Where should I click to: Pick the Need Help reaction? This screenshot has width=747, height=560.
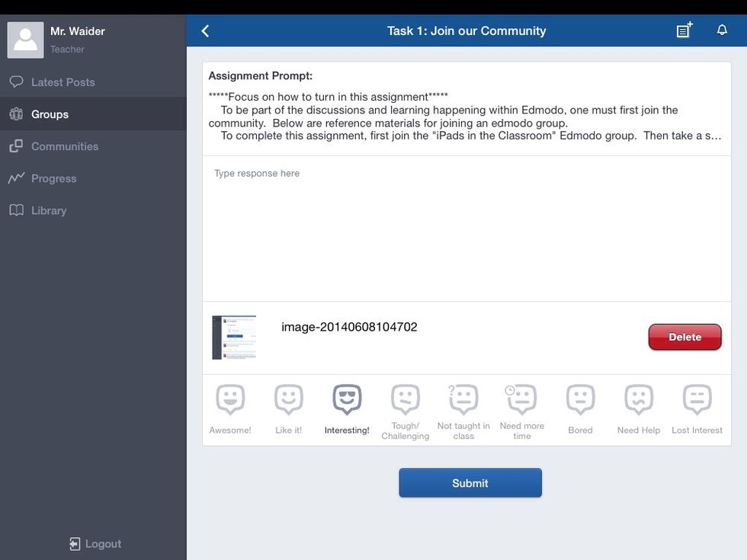coord(639,400)
